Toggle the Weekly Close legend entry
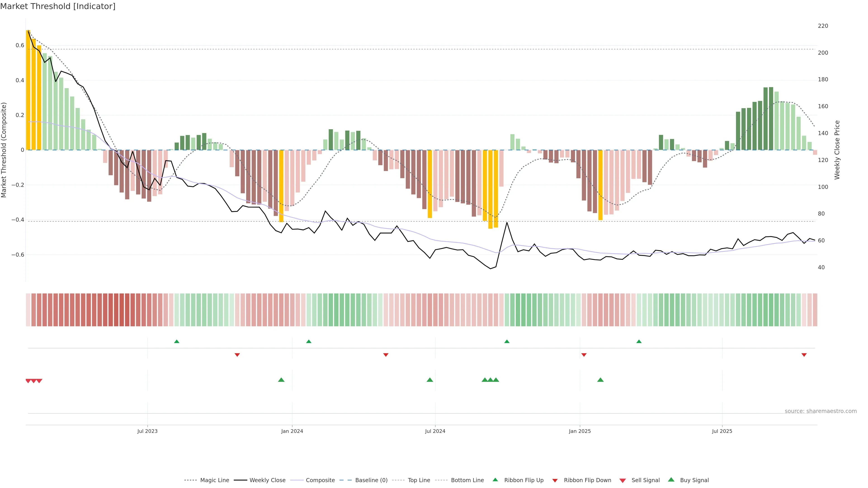This screenshot has height=488, width=868. pyautogui.click(x=267, y=480)
